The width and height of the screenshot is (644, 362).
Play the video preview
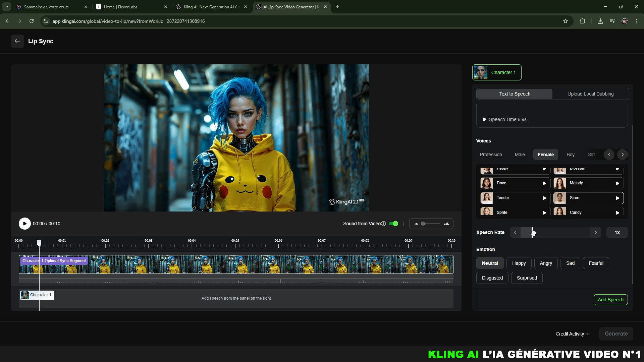point(24,224)
